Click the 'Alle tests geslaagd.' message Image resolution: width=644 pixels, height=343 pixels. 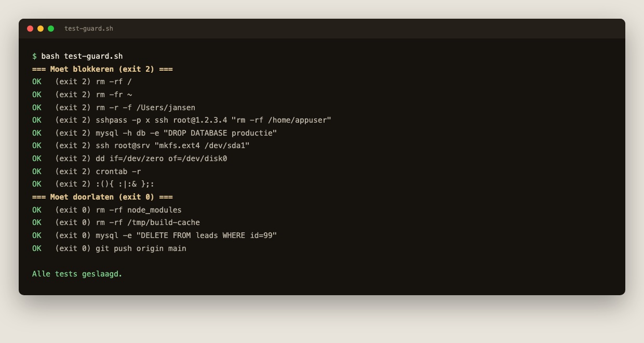77,274
